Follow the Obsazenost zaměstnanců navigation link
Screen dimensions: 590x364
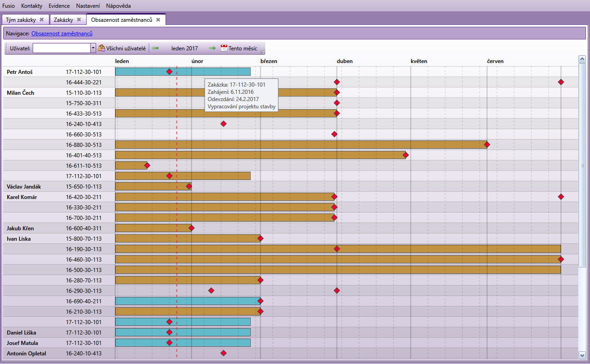[62, 34]
